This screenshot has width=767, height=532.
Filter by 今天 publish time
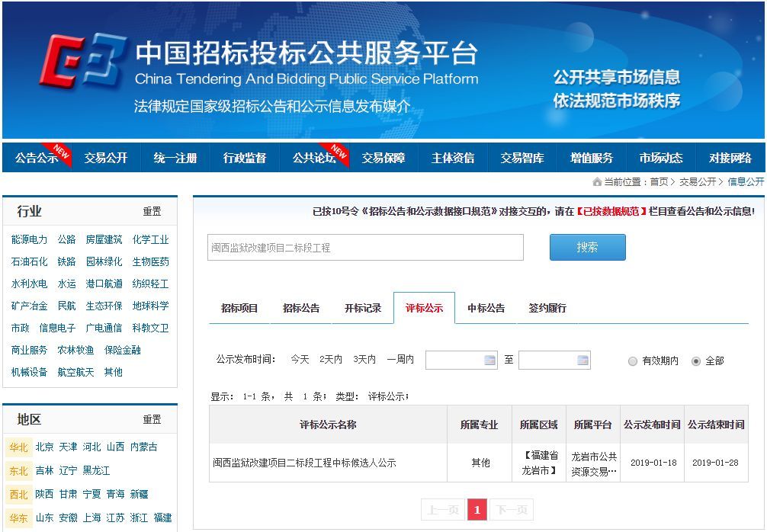300,360
